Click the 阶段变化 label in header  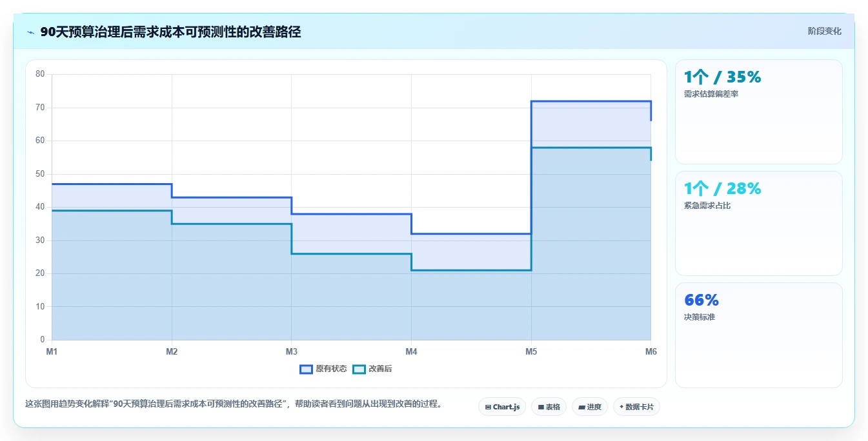(824, 31)
